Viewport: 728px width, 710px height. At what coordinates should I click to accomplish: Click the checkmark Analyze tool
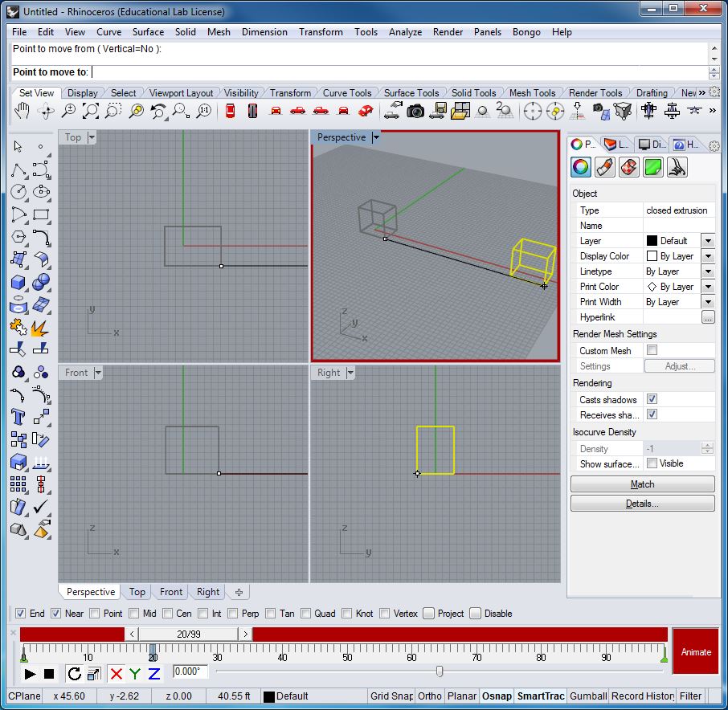[41, 506]
